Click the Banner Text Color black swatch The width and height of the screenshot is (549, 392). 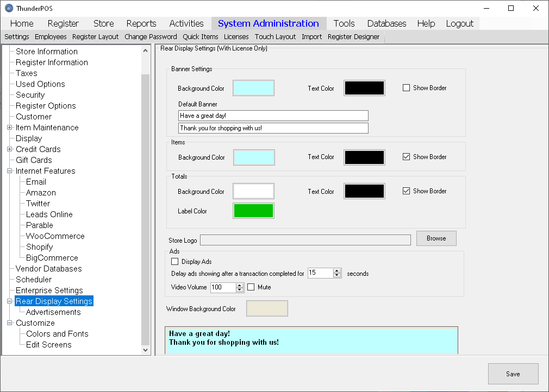[x=364, y=88]
